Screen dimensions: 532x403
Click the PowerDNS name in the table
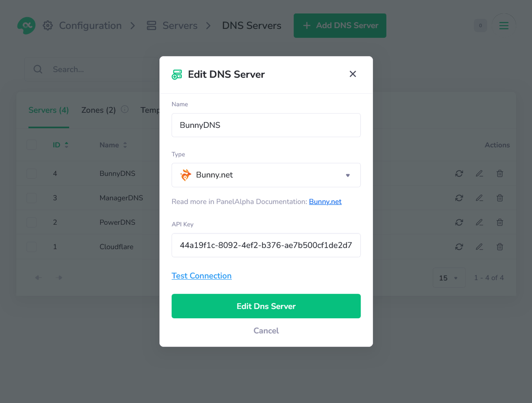(x=117, y=222)
